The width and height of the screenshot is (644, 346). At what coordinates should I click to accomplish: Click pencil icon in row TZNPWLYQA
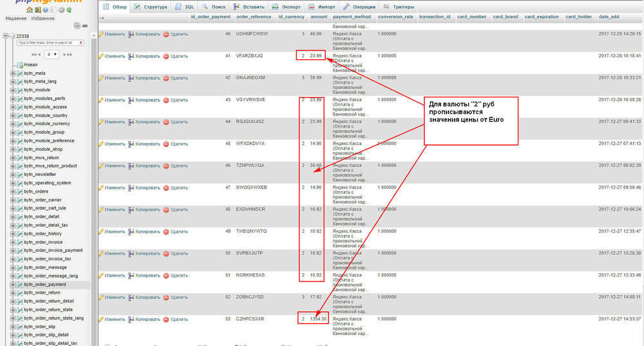pyautogui.click(x=101, y=166)
